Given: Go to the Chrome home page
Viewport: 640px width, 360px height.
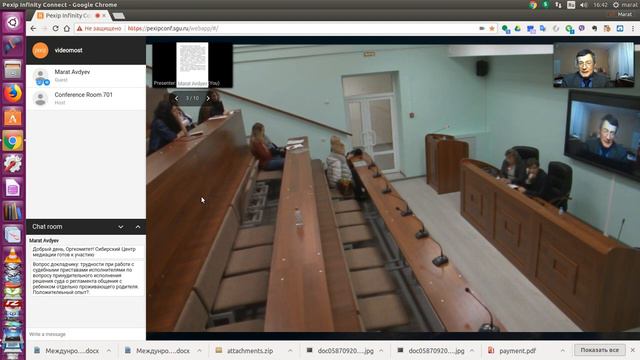Looking at the screenshot, I should [x=67, y=29].
